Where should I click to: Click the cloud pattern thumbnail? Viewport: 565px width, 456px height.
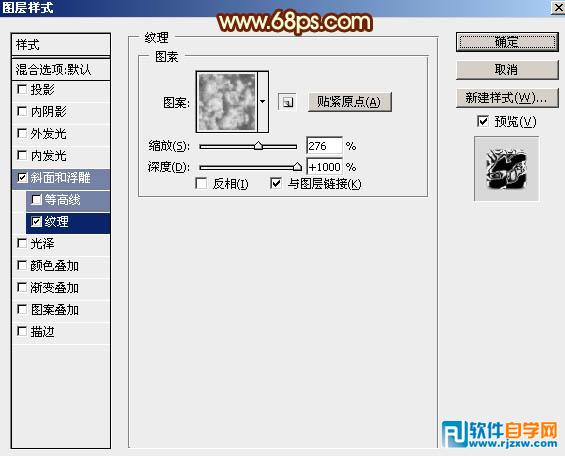[x=227, y=102]
